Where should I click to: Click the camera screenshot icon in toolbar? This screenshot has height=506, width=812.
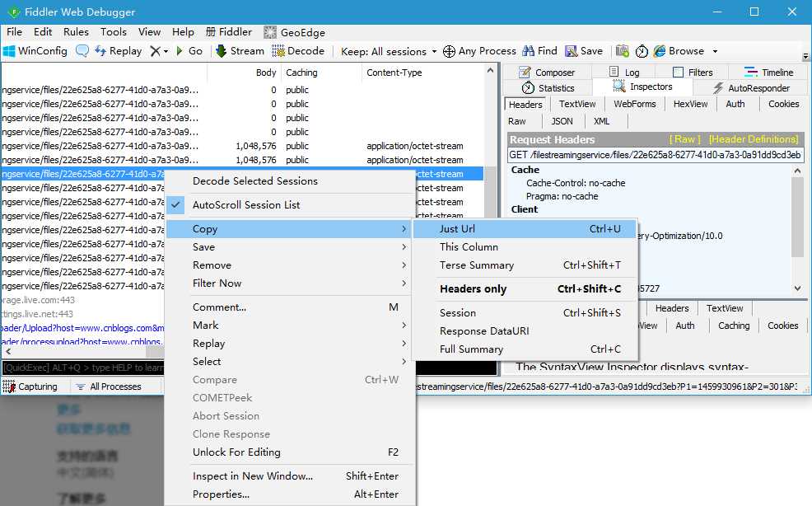point(622,51)
